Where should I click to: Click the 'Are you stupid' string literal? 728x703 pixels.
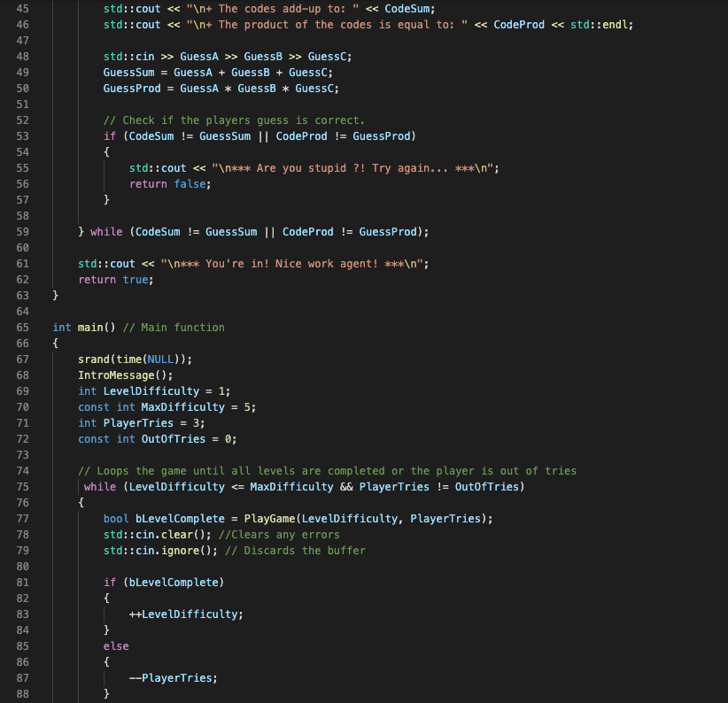352,168
